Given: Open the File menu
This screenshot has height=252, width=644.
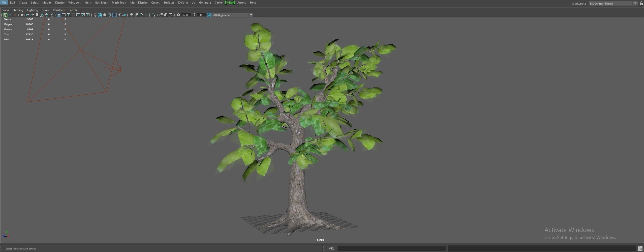Looking at the screenshot, I should (4, 3).
